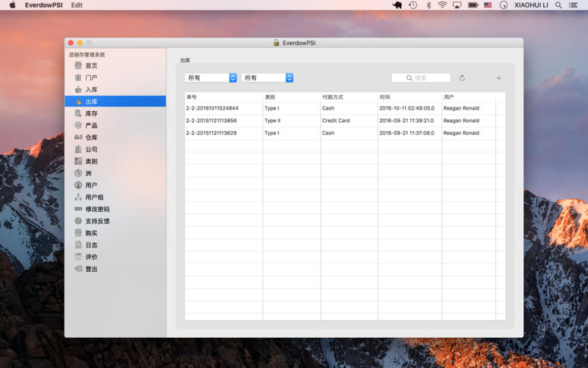Open the 入库 stock-in sidebar icon

tap(78, 90)
